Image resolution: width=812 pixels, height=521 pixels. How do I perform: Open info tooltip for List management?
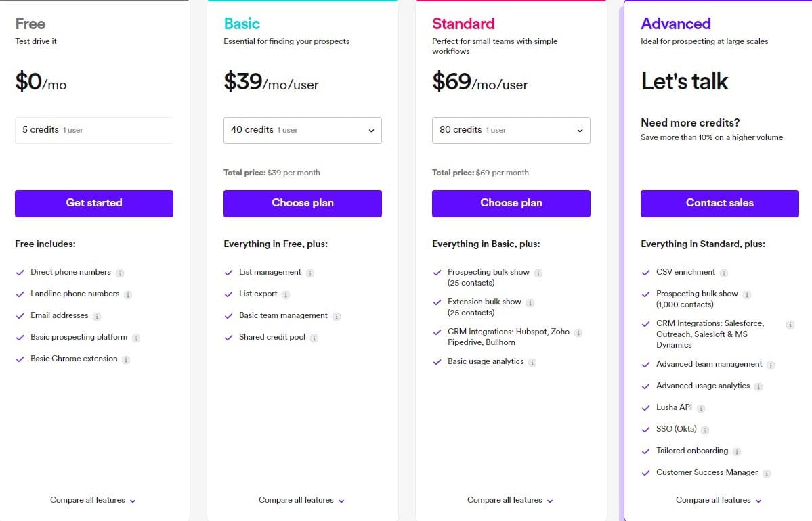point(309,273)
